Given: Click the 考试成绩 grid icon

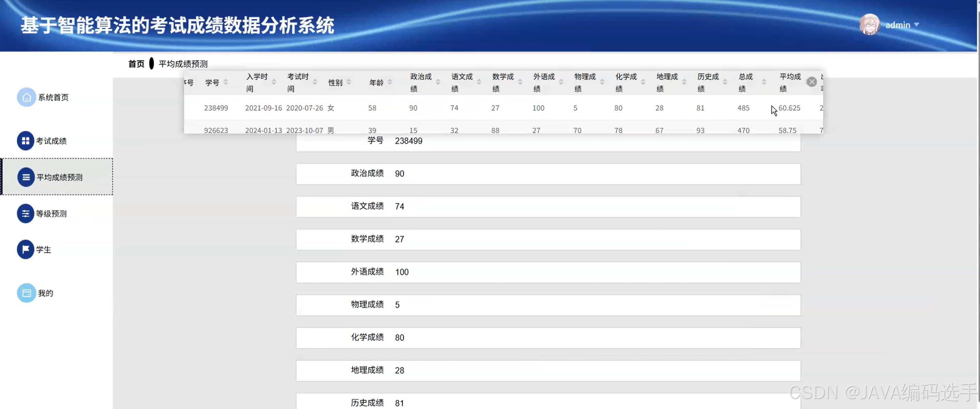Looking at the screenshot, I should coord(25,141).
